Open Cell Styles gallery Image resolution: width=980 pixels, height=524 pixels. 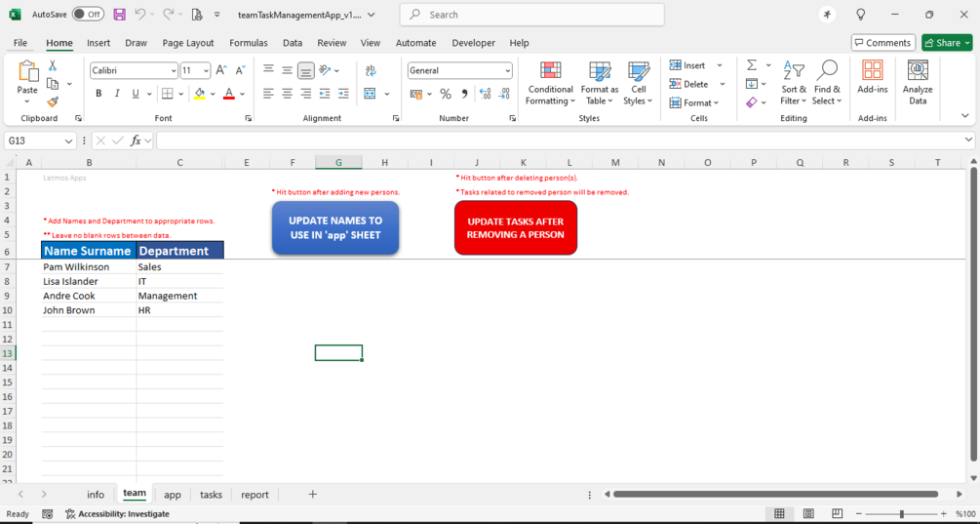(638, 83)
